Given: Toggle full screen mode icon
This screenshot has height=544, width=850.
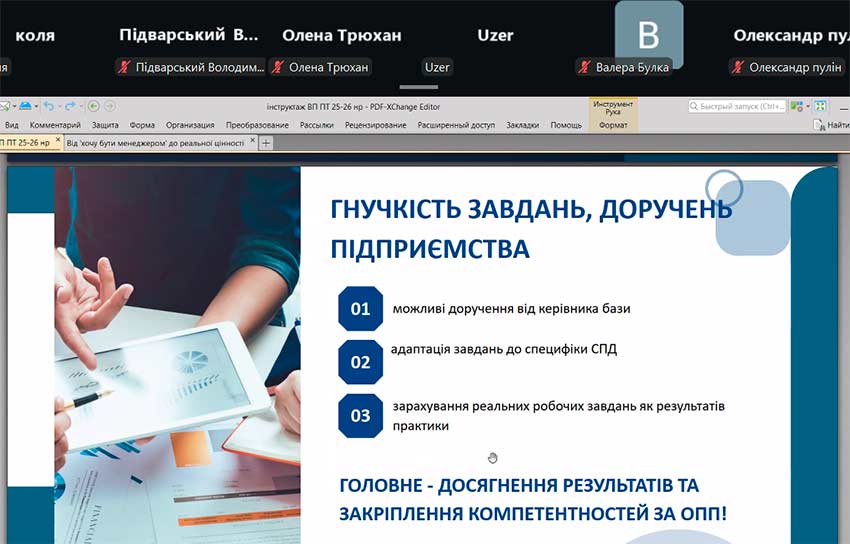Looking at the screenshot, I should (x=820, y=106).
